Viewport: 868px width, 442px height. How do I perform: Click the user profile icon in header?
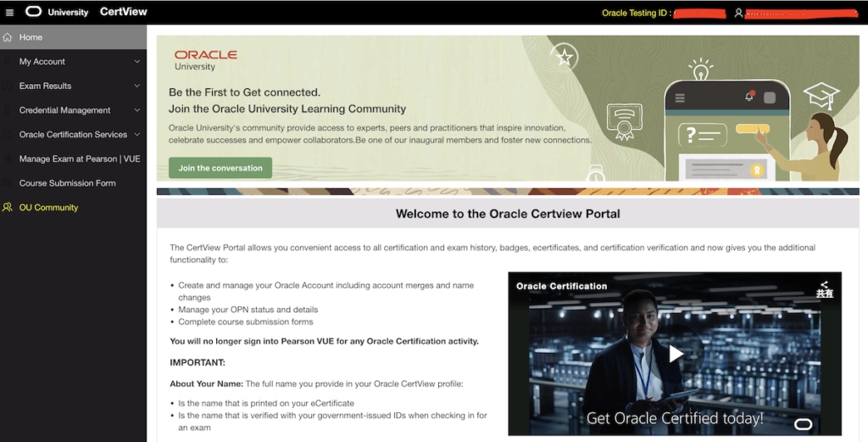pos(738,13)
